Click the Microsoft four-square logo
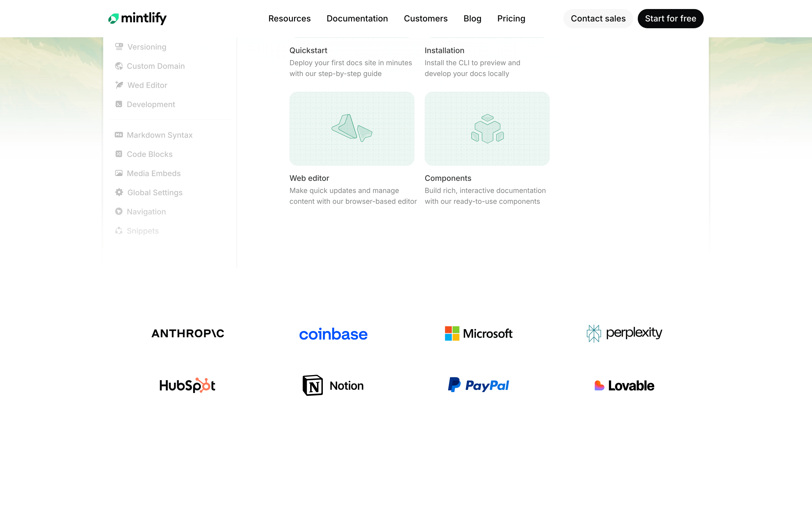 452,333
